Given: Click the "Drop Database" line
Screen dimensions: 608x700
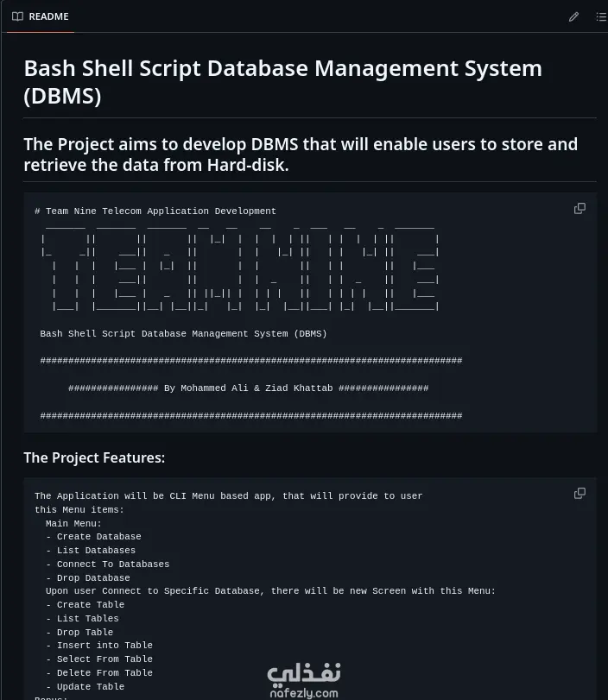Looking at the screenshot, I should coord(89,578).
